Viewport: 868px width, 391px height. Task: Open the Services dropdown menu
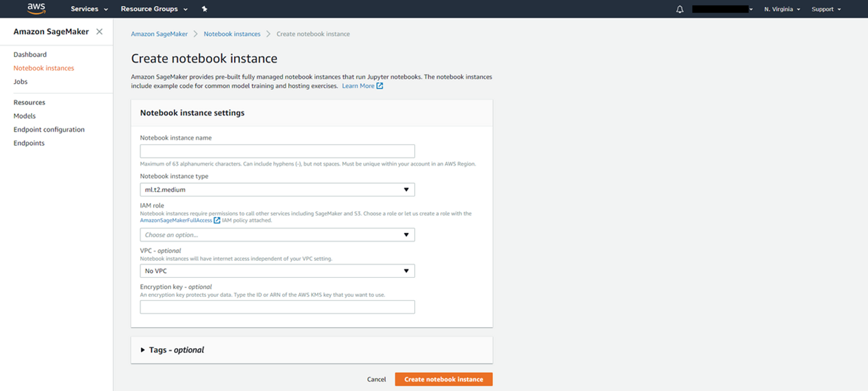89,9
